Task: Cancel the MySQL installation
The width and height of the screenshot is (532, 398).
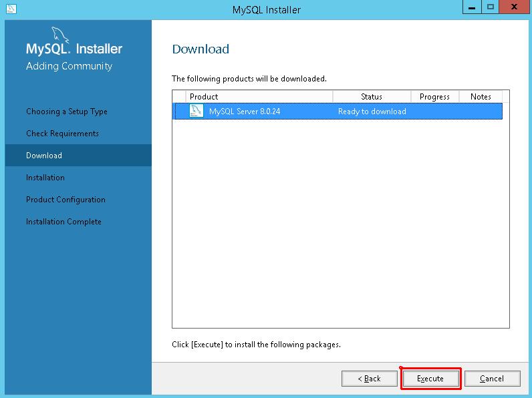Action: pyautogui.click(x=492, y=379)
